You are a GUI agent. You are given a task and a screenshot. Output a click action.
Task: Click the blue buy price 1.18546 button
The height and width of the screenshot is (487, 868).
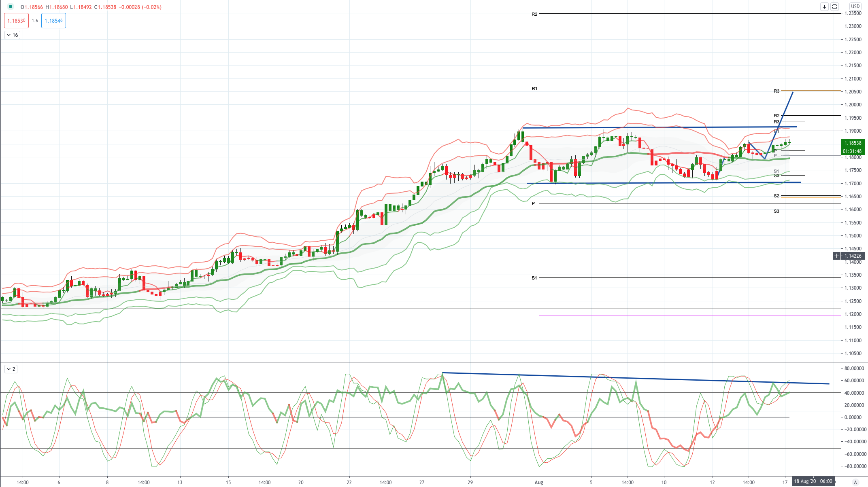tap(53, 21)
